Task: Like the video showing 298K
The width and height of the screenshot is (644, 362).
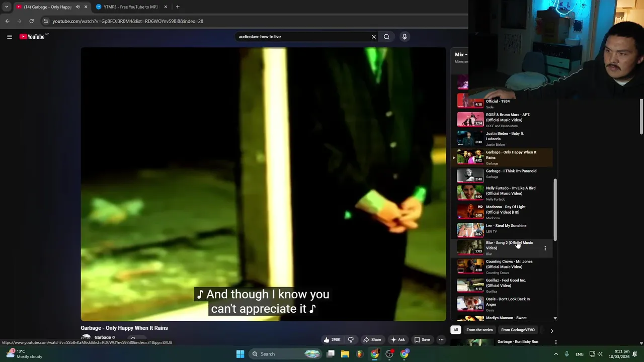Action: click(x=332, y=340)
